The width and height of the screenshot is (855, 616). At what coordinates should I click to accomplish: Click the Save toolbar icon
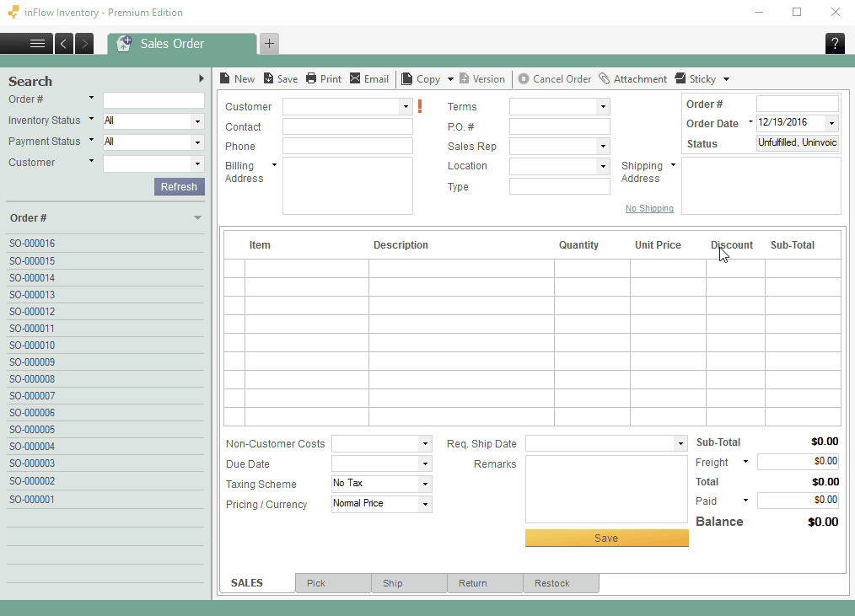281,79
